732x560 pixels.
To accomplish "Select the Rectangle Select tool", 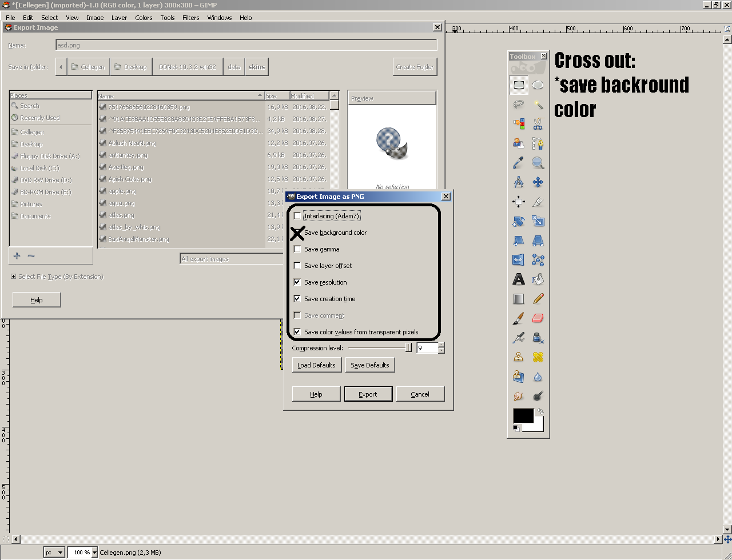I will click(x=519, y=85).
